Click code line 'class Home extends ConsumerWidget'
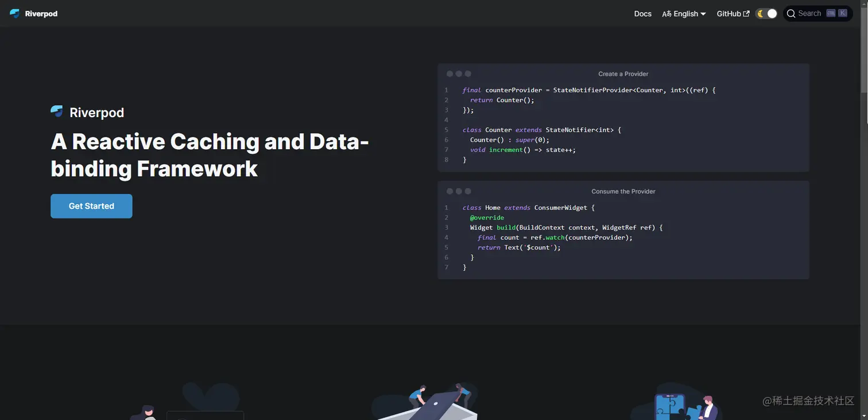 (529, 208)
